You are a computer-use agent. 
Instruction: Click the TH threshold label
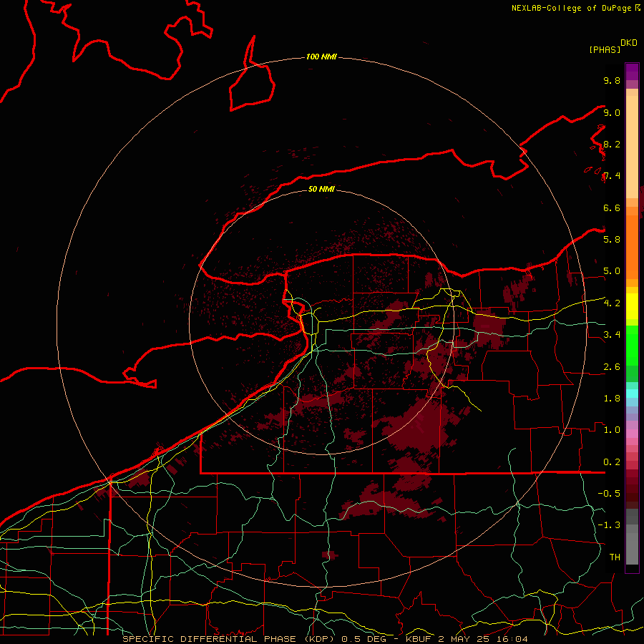[615, 557]
